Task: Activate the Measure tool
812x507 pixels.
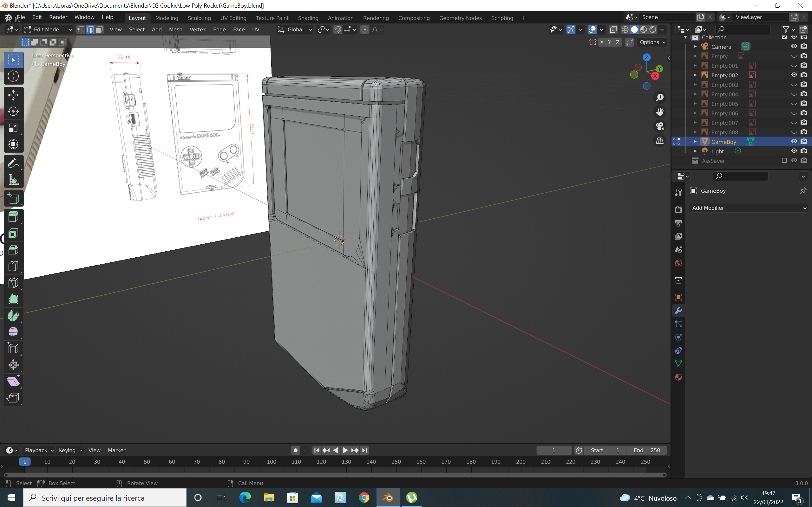Action: click(x=13, y=180)
